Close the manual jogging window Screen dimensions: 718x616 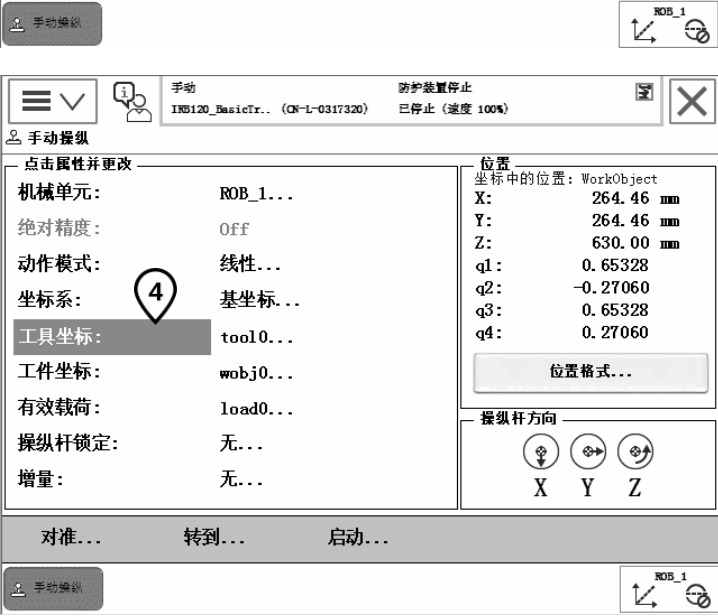pyautogui.click(x=692, y=101)
